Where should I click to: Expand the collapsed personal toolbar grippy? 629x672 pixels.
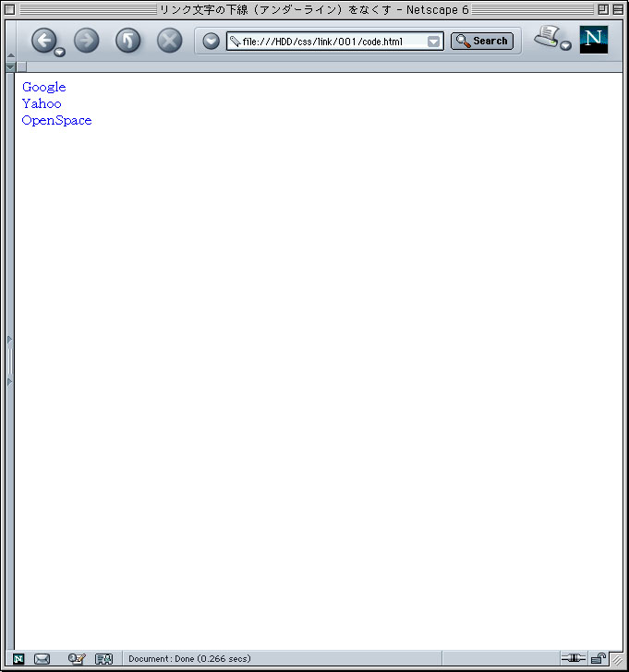coord(11,66)
